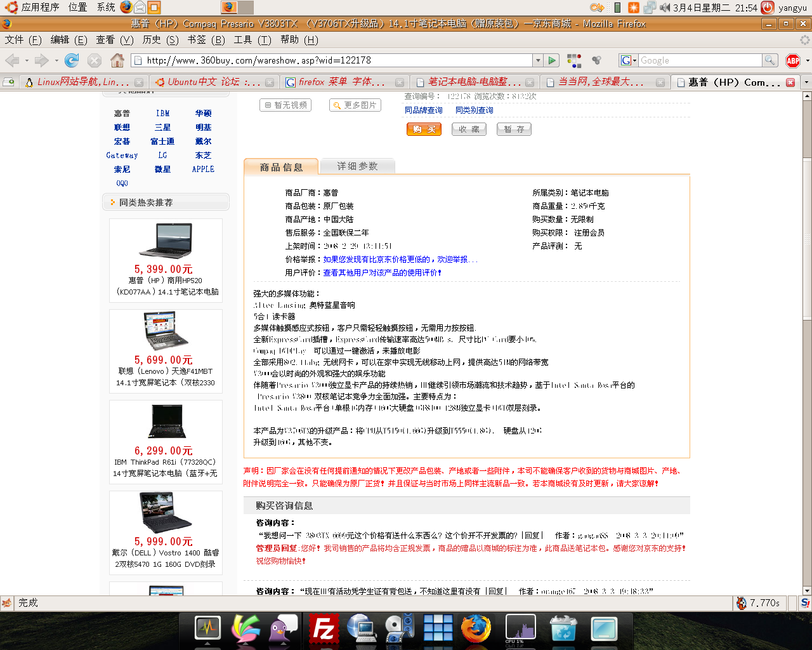Click in the Google search field

pyautogui.click(x=700, y=60)
